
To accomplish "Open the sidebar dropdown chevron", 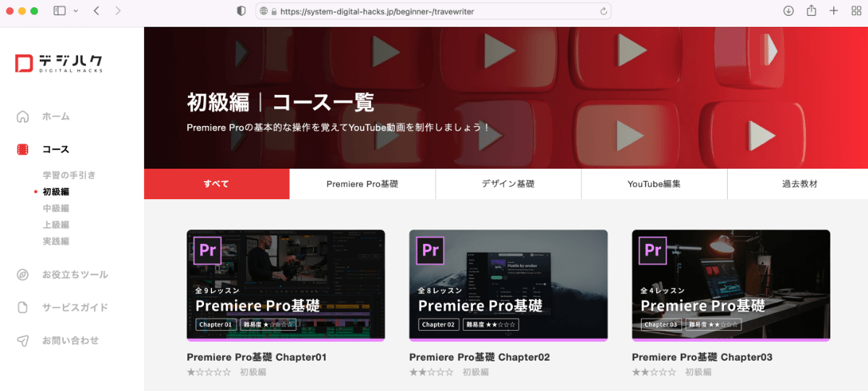I will [x=75, y=11].
